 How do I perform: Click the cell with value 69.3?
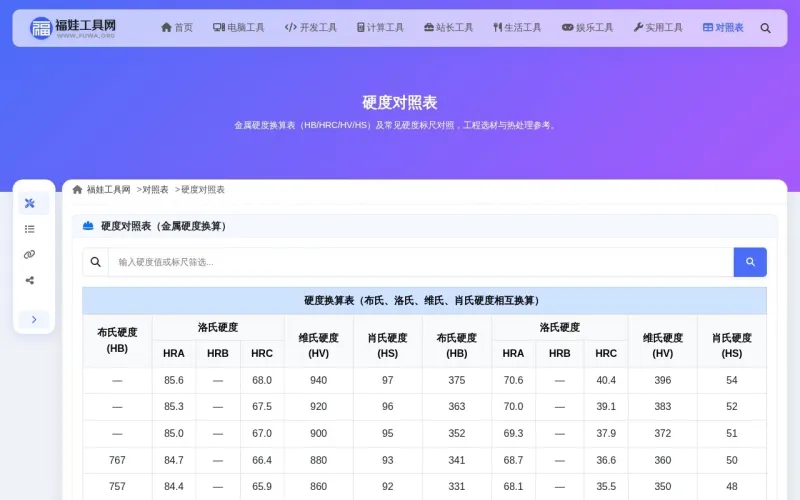click(x=513, y=433)
